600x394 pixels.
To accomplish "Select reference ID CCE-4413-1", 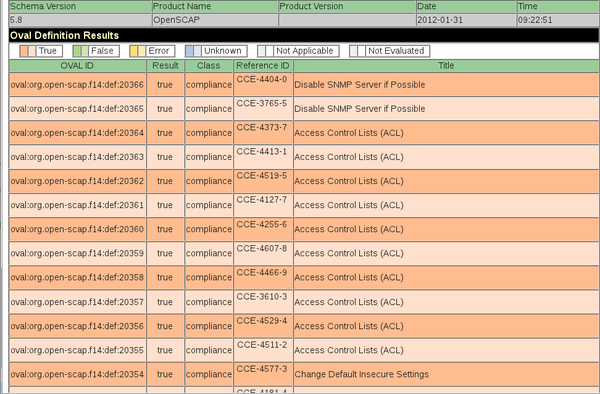I will click(x=262, y=151).
